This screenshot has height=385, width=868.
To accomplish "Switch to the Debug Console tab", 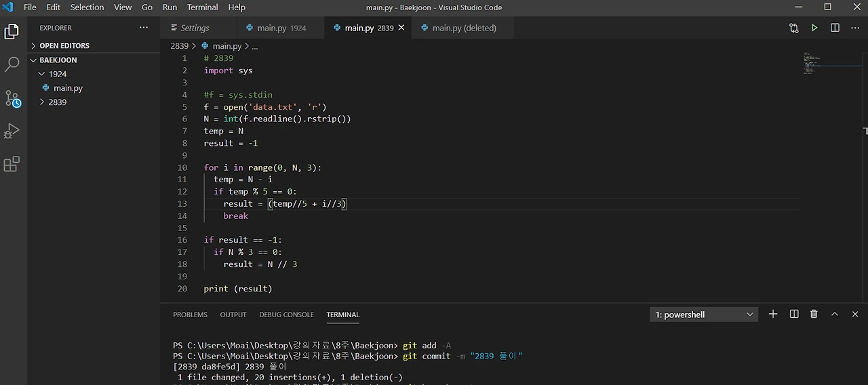I will coord(286,315).
